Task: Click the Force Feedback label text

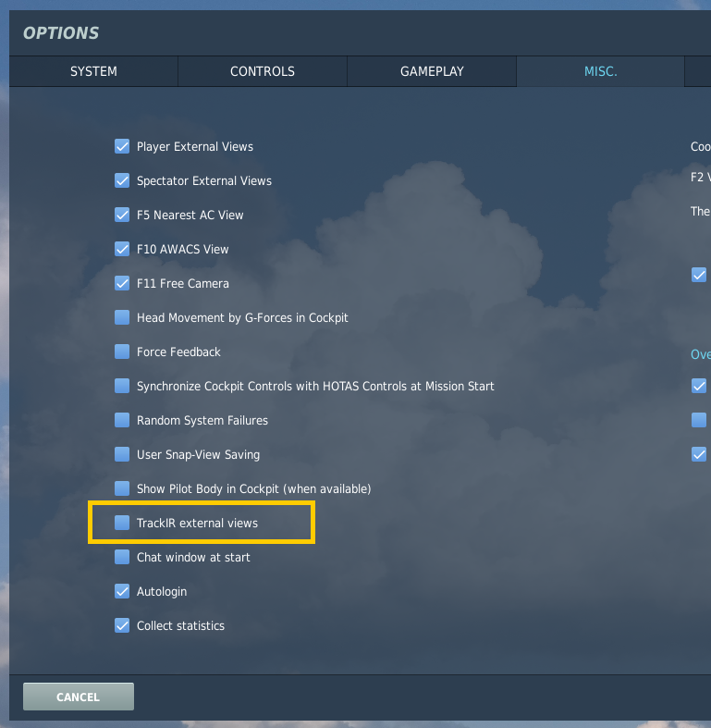Action: (178, 352)
